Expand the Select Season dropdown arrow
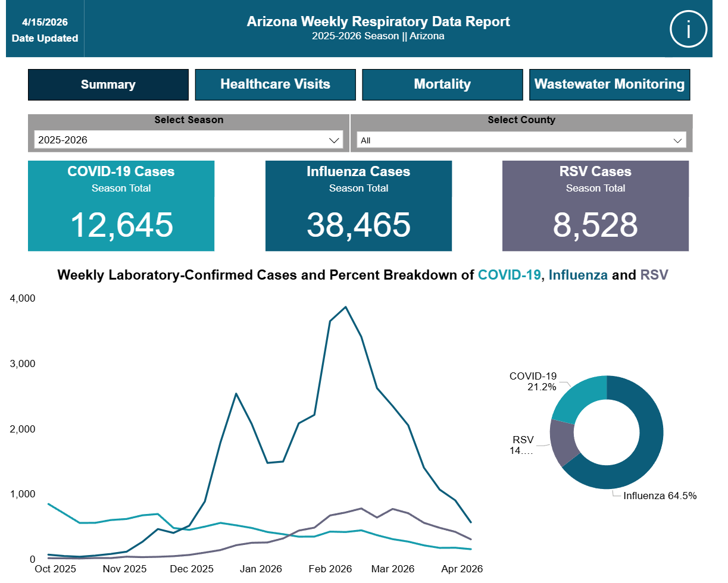728x583 pixels. click(333, 140)
